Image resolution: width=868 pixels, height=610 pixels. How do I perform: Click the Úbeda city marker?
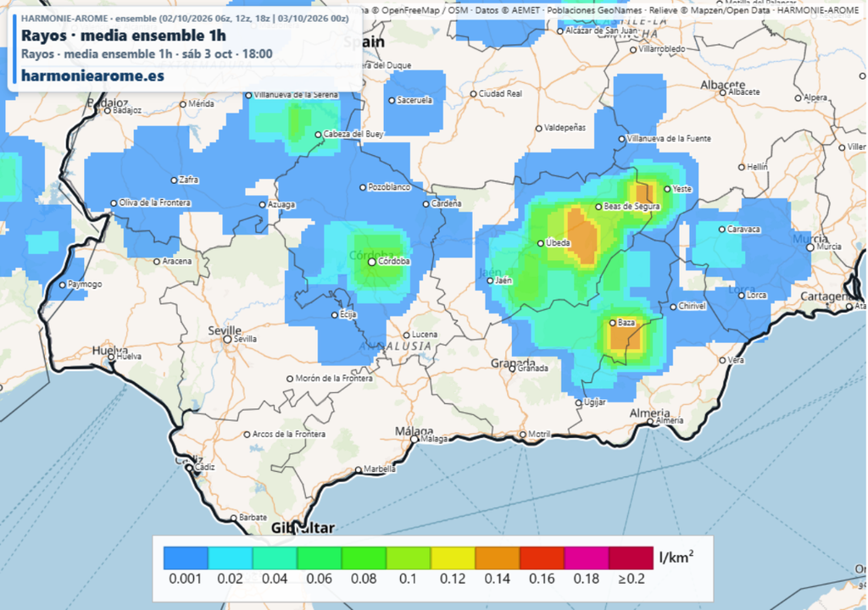[541, 243]
